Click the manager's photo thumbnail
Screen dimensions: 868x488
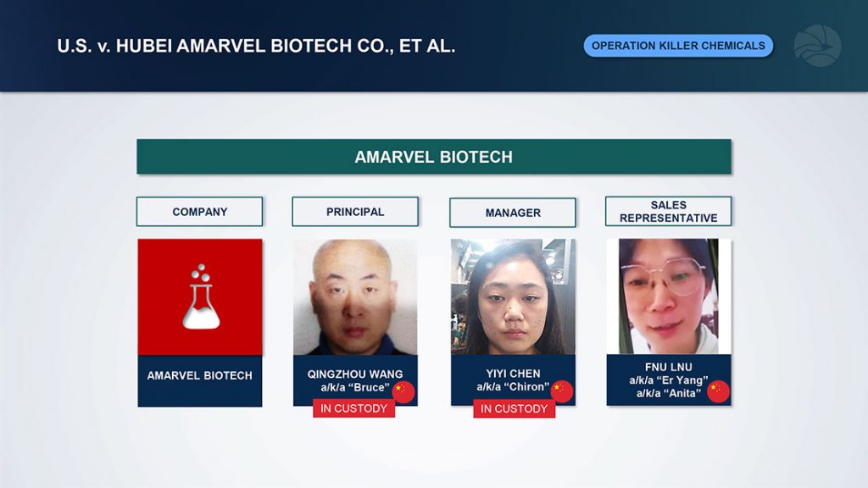(x=513, y=297)
